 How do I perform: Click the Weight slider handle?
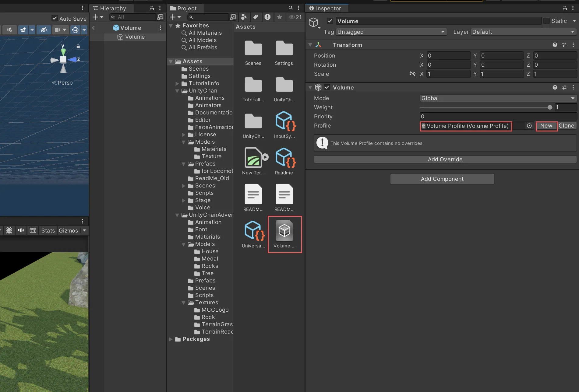tap(549, 107)
